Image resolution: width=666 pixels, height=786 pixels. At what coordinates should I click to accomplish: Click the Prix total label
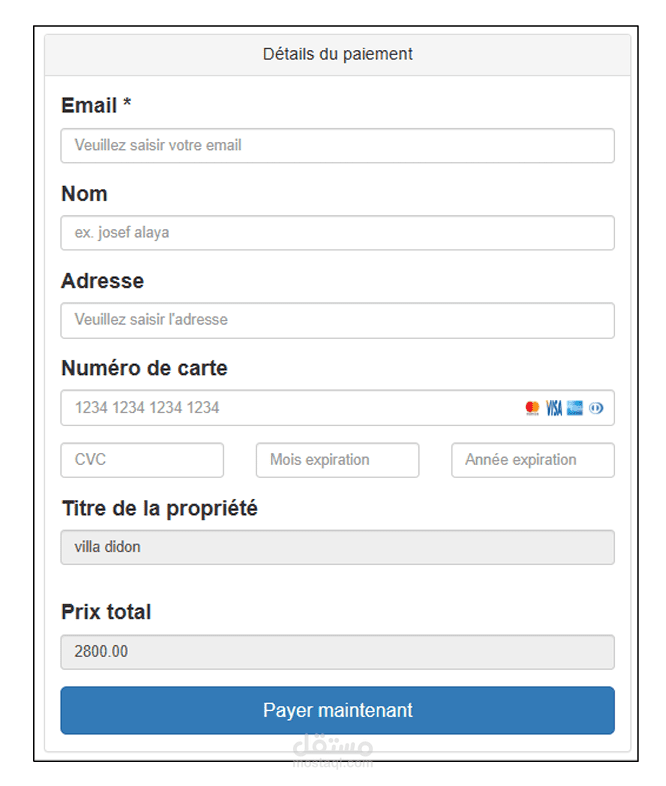(x=106, y=612)
